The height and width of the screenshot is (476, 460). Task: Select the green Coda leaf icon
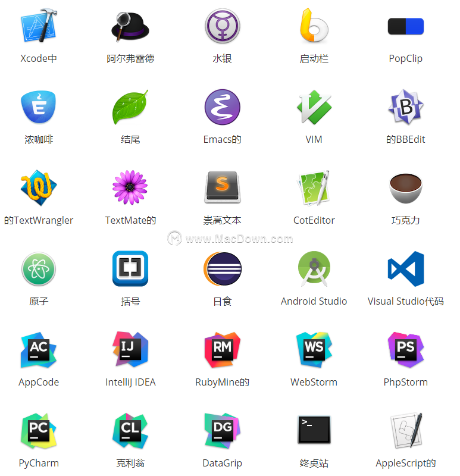[130, 107]
